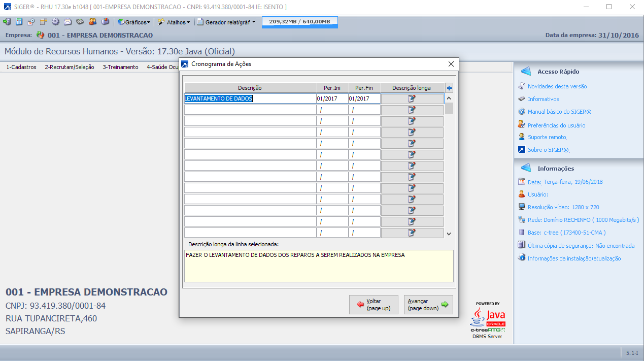Click the Cronograma table scrollbar thumb

click(449, 108)
